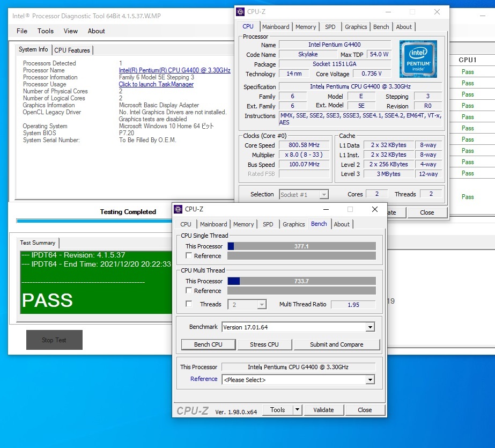Open the Socket #1 selection dropdown
495x448 pixels.
[324, 195]
